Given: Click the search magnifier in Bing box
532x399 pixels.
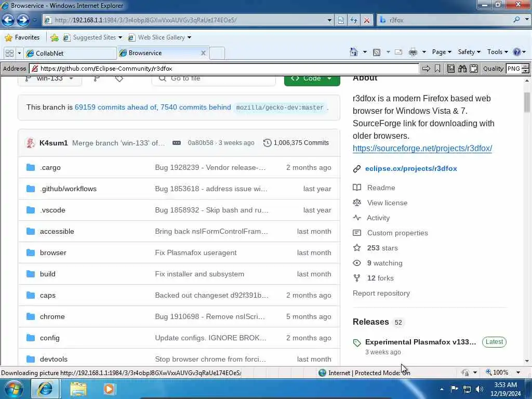Looking at the screenshot, I should [516, 20].
